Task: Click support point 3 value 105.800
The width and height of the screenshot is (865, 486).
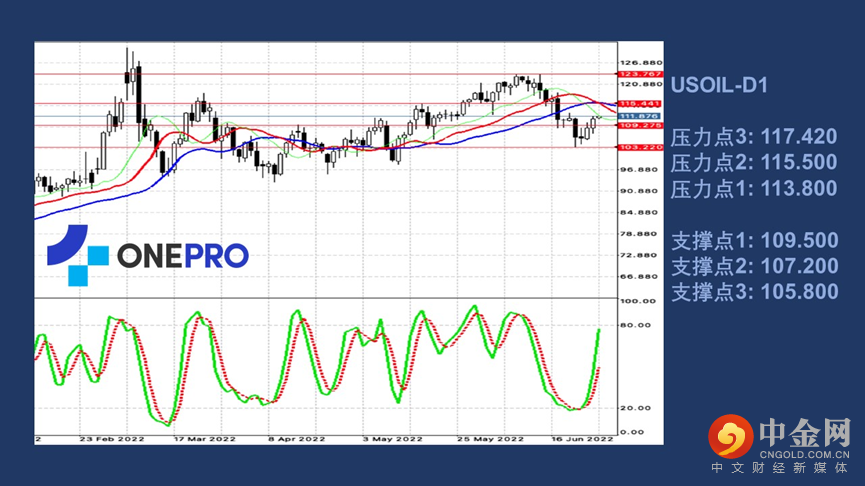Action: pos(799,292)
